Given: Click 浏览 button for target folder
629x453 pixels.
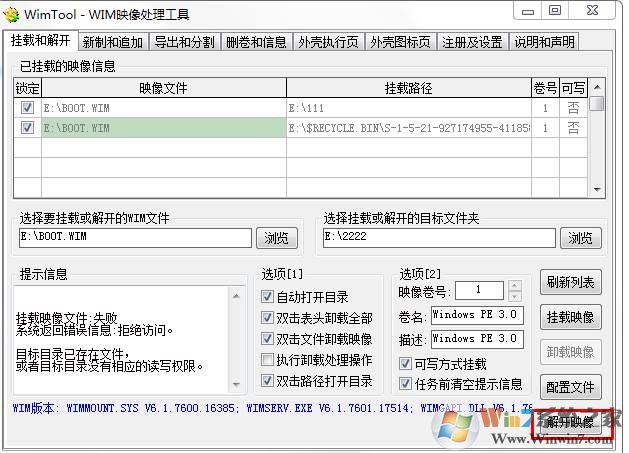Looking at the screenshot, I should coord(580,238).
